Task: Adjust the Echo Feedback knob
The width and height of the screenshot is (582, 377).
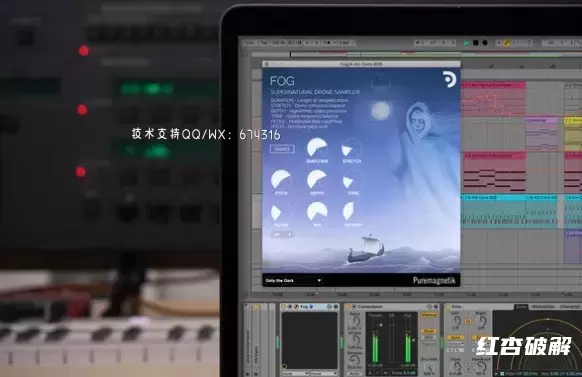Action: click(x=481, y=367)
